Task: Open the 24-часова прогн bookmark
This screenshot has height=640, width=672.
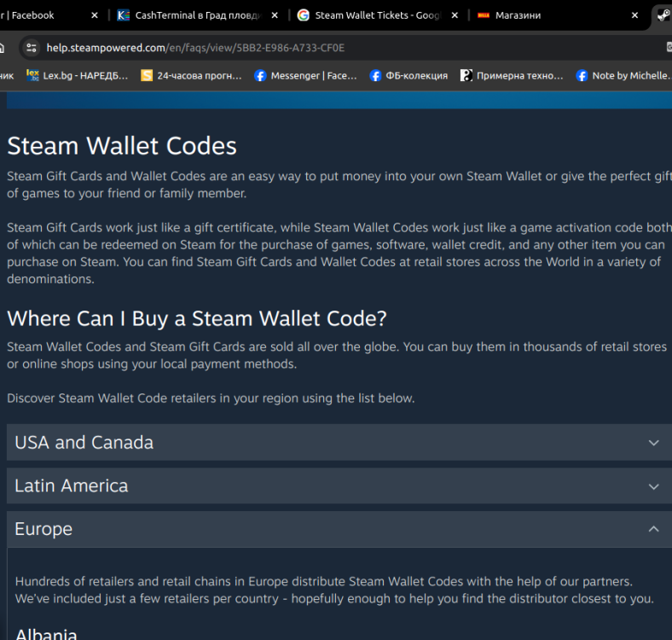Action: 192,75
